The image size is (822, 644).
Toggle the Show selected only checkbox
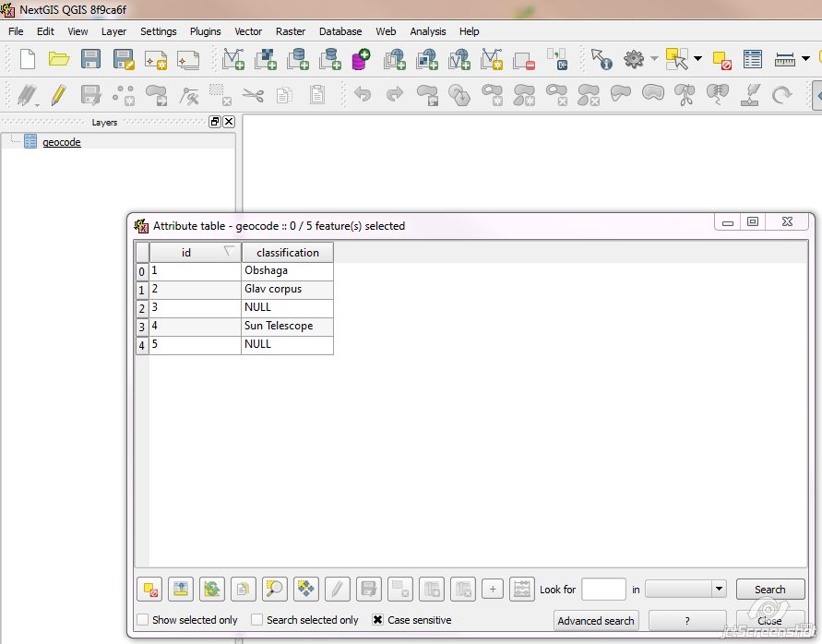pos(143,620)
